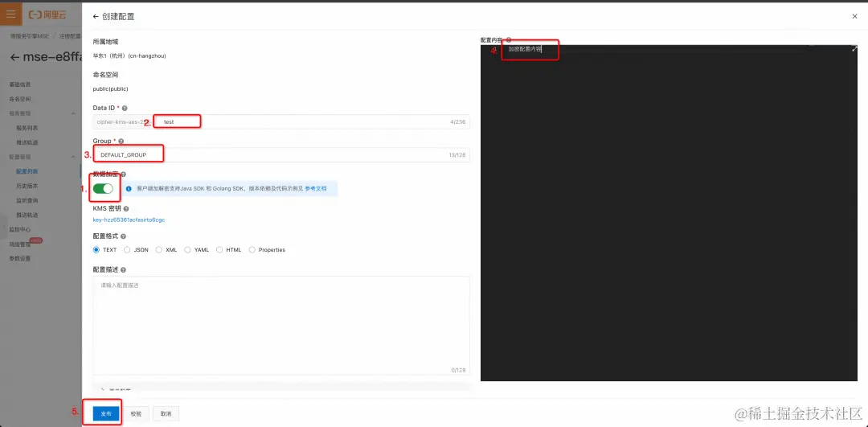The image size is (868, 427).
Task: Open 历史版本 in the sidebar
Action: point(27,186)
